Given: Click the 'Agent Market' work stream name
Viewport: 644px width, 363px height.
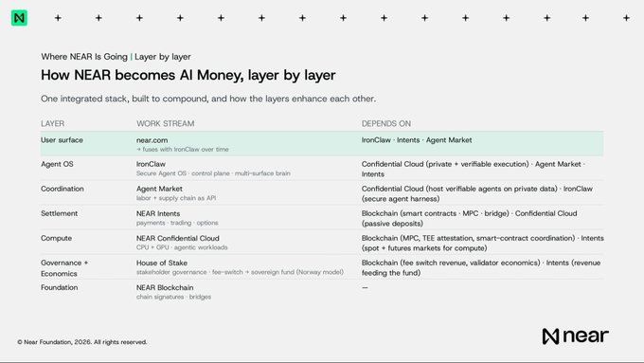Looking at the screenshot, I should click(159, 189).
